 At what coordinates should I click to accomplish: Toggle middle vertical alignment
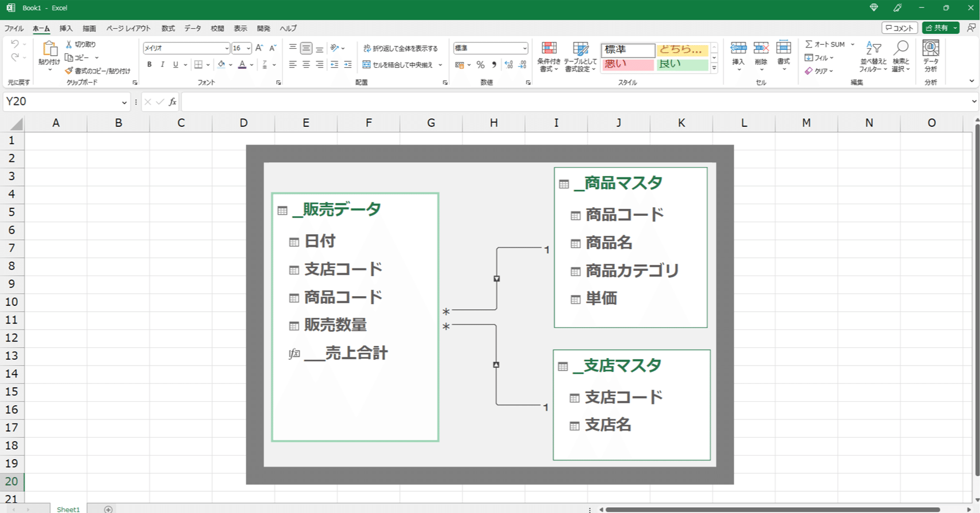(x=306, y=48)
